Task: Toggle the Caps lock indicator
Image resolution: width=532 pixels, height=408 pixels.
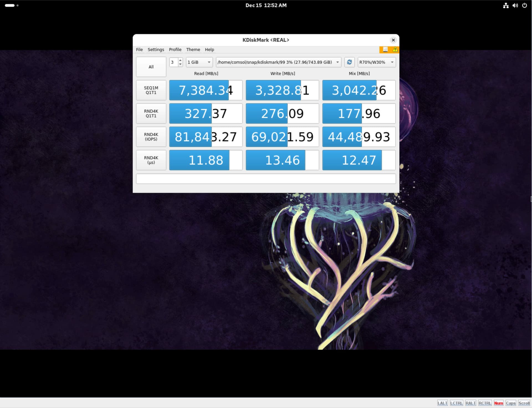Action: (x=510, y=403)
